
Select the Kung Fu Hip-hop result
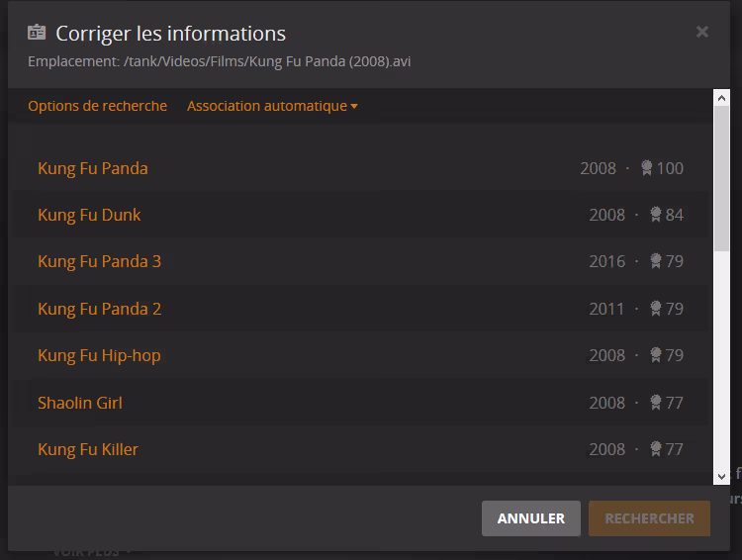point(99,355)
